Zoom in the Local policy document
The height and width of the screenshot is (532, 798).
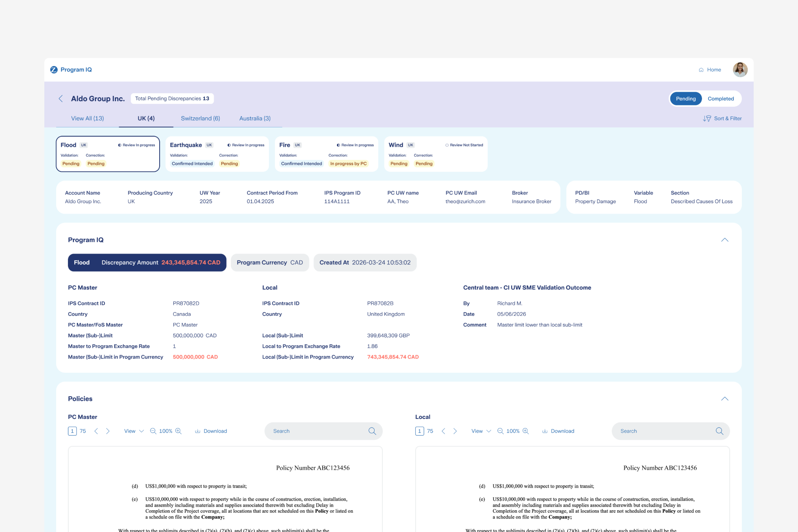526,431
